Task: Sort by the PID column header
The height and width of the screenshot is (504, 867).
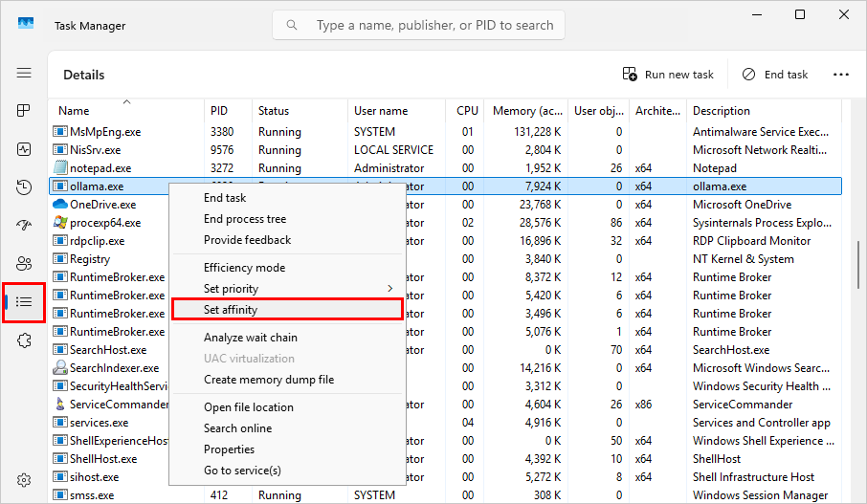Action: [x=228, y=111]
